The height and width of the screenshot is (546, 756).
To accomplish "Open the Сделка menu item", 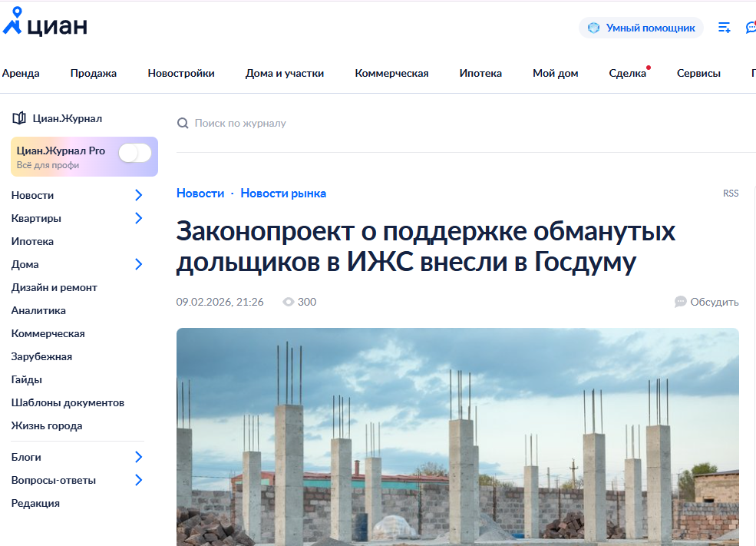I will (x=626, y=73).
